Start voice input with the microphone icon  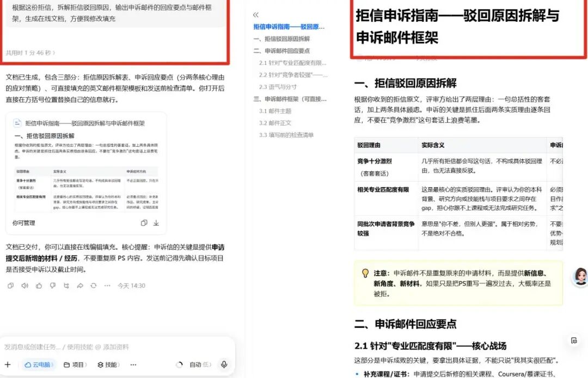[224, 364]
